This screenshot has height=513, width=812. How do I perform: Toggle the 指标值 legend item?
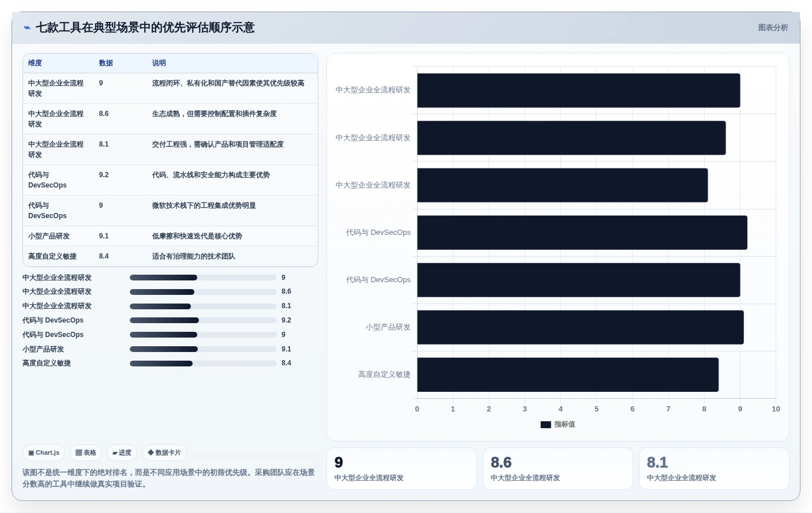(x=558, y=424)
